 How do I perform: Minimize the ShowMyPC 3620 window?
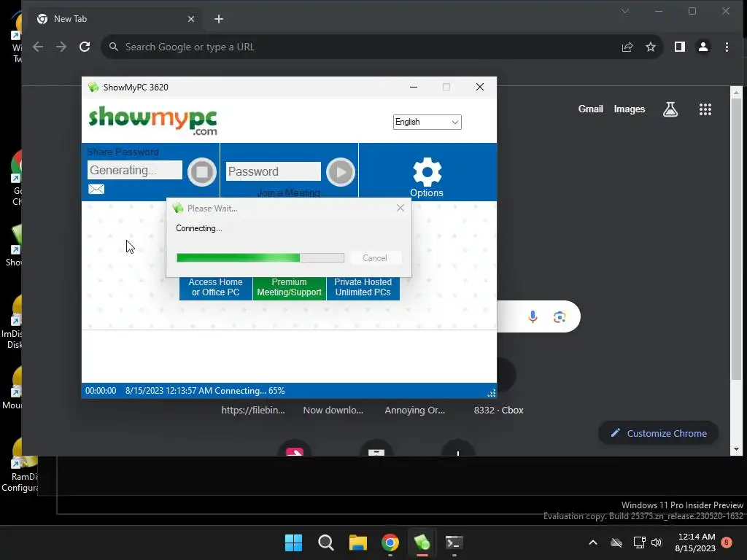point(414,87)
